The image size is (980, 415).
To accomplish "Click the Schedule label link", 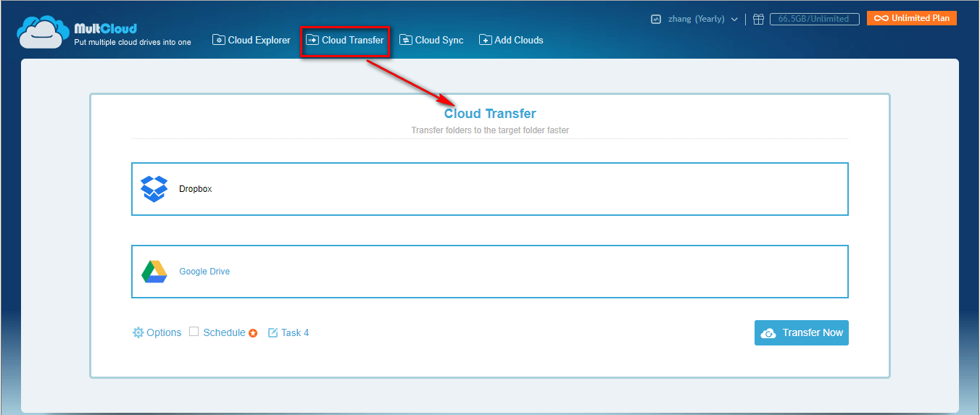I will [x=224, y=332].
